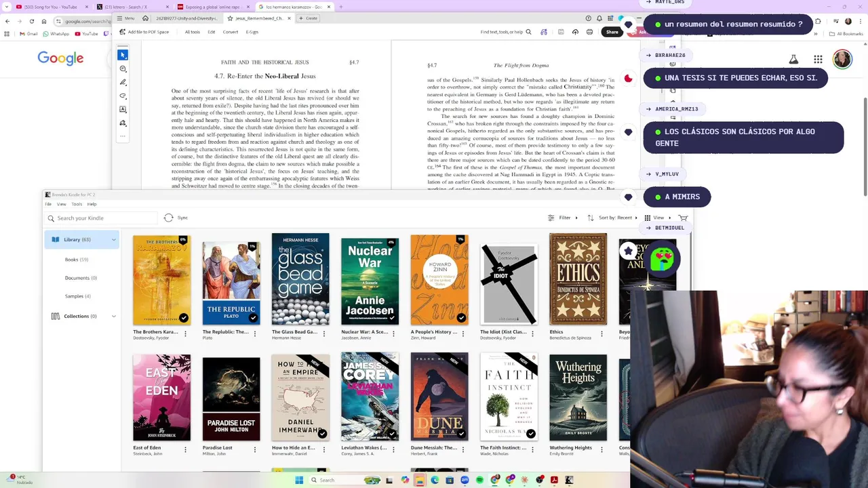Image resolution: width=868 pixels, height=488 pixels.
Task: Click Edit in PDF reader toolbar
Action: coord(212,32)
